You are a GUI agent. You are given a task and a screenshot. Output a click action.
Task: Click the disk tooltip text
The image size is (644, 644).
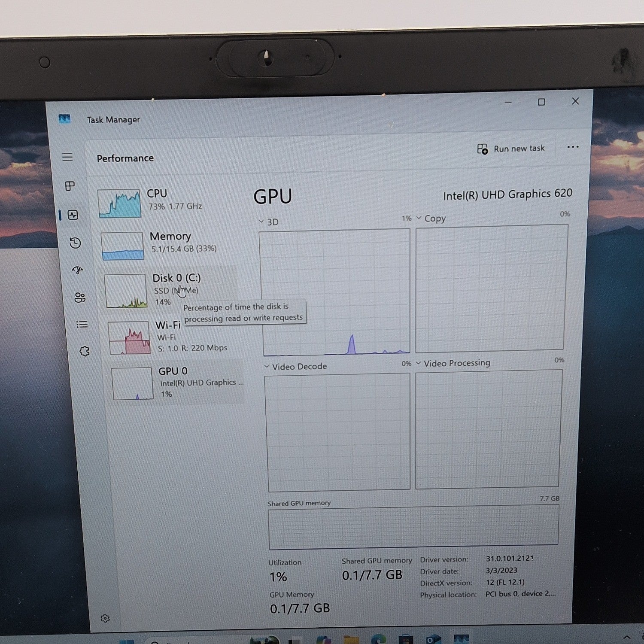click(243, 312)
